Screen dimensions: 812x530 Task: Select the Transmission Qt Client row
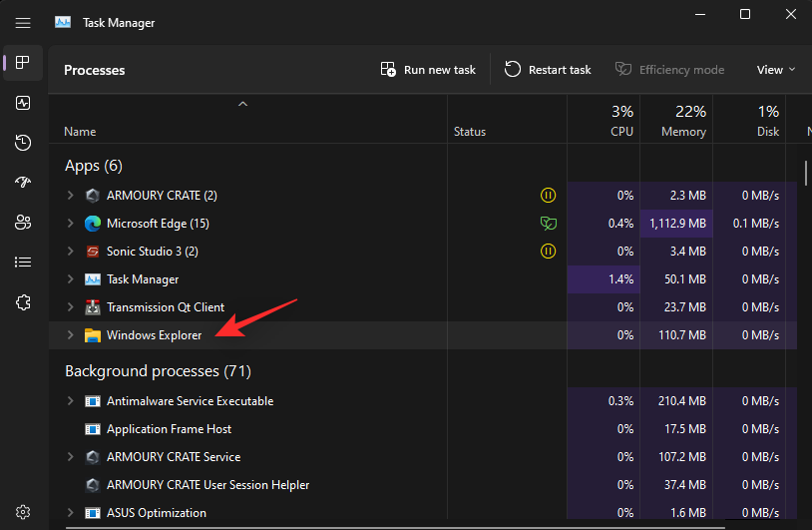166,307
